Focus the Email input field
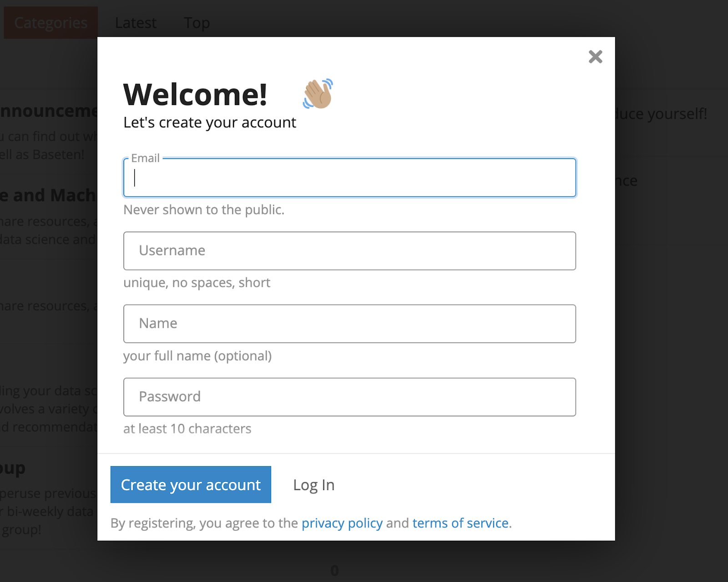The image size is (728, 582). click(349, 178)
